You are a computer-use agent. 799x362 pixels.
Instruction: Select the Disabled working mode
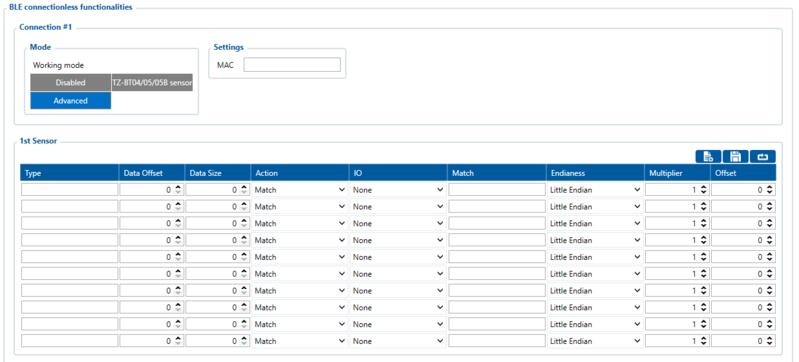coord(70,83)
